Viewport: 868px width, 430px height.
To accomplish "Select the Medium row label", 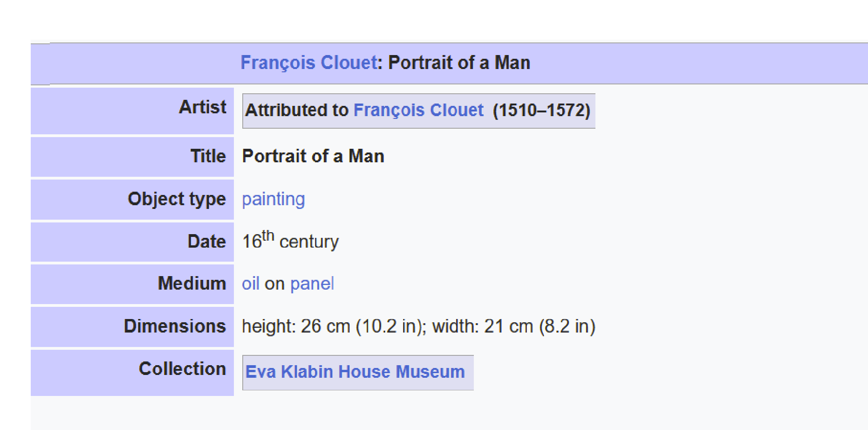I will coord(192,284).
